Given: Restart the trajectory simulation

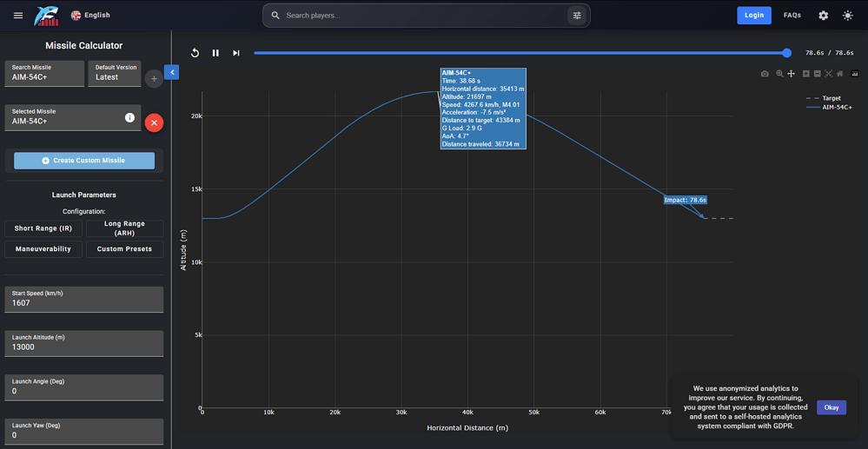Looking at the screenshot, I should point(195,53).
